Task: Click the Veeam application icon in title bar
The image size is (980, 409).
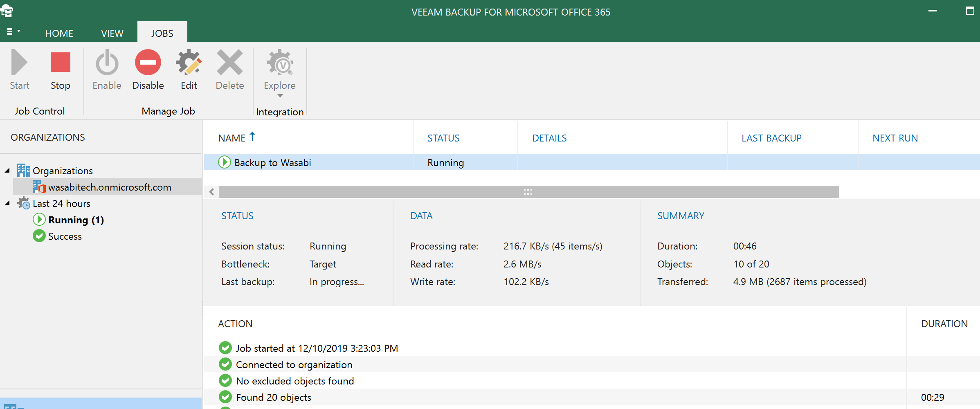Action: point(7,11)
